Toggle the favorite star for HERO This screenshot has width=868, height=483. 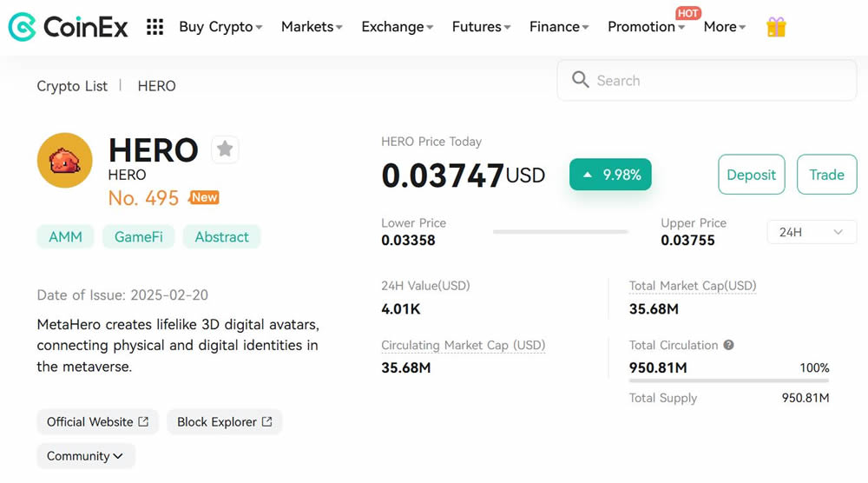(x=225, y=149)
